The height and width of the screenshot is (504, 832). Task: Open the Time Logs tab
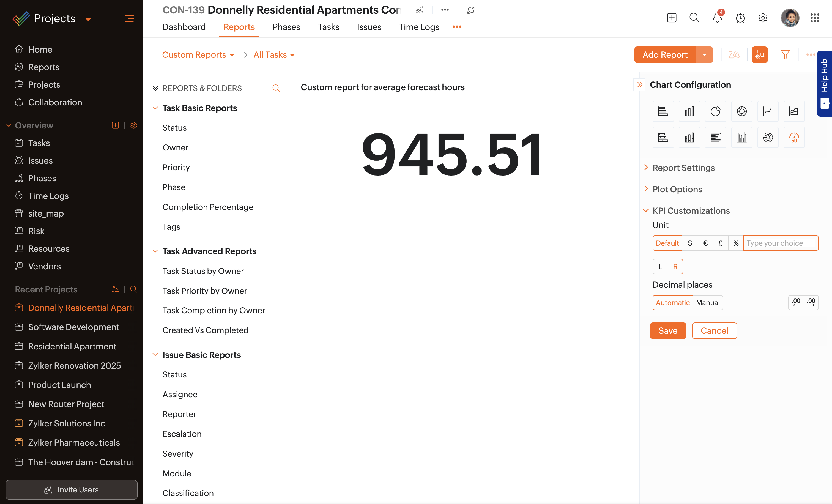click(x=419, y=27)
